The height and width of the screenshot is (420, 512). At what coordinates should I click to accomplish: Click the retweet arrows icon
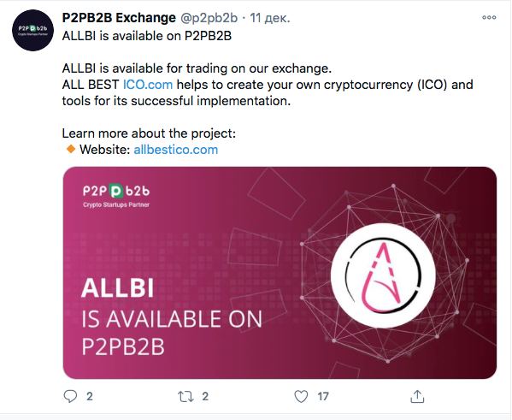(x=185, y=396)
